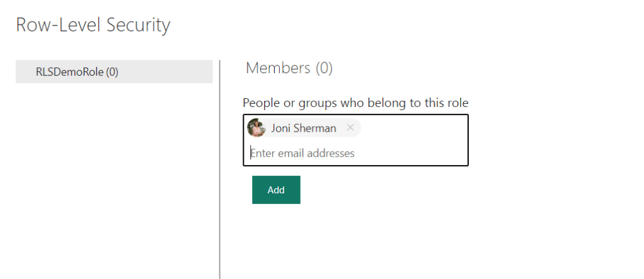Image resolution: width=644 pixels, height=279 pixels.
Task: Click Joni Sherman's profile avatar
Action: (256, 128)
